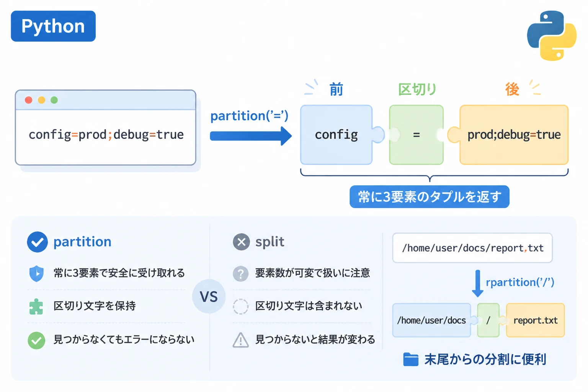Click the '前' label
Screen dimensions: 588x392
pyautogui.click(x=336, y=90)
